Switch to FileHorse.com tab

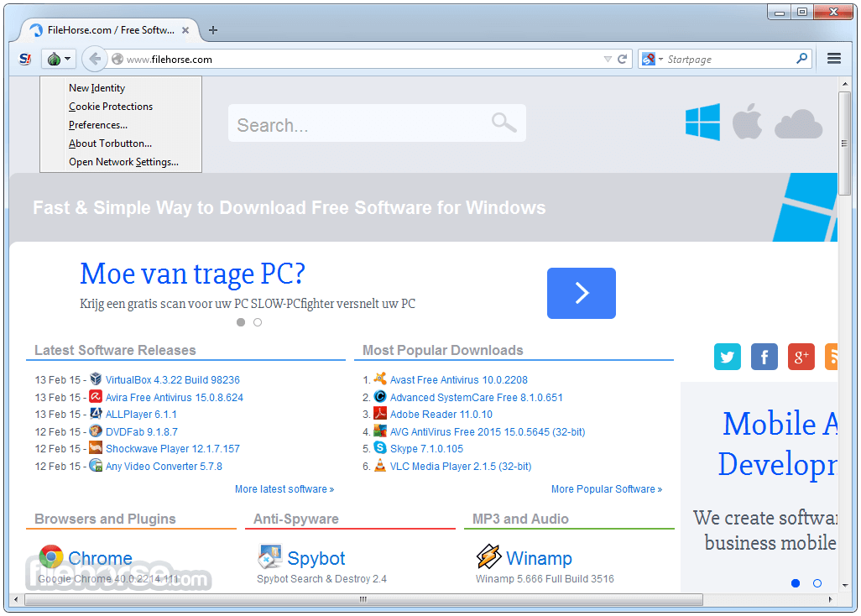click(111, 30)
